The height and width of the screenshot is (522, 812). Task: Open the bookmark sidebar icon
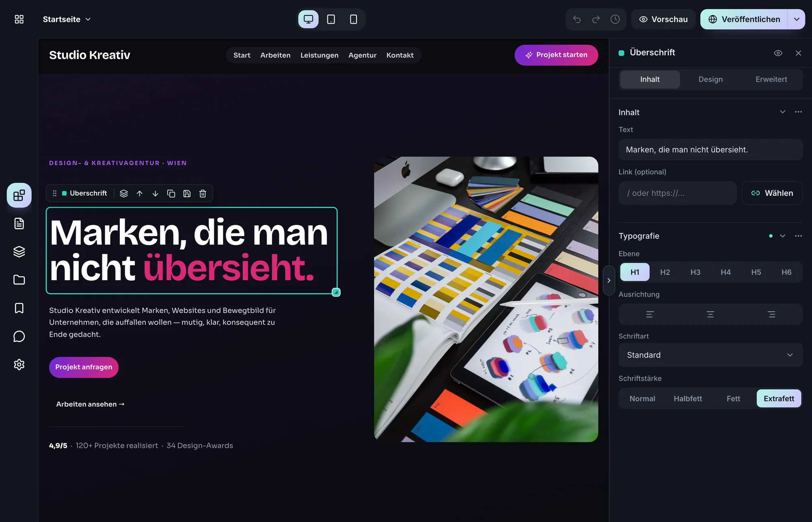tap(19, 308)
